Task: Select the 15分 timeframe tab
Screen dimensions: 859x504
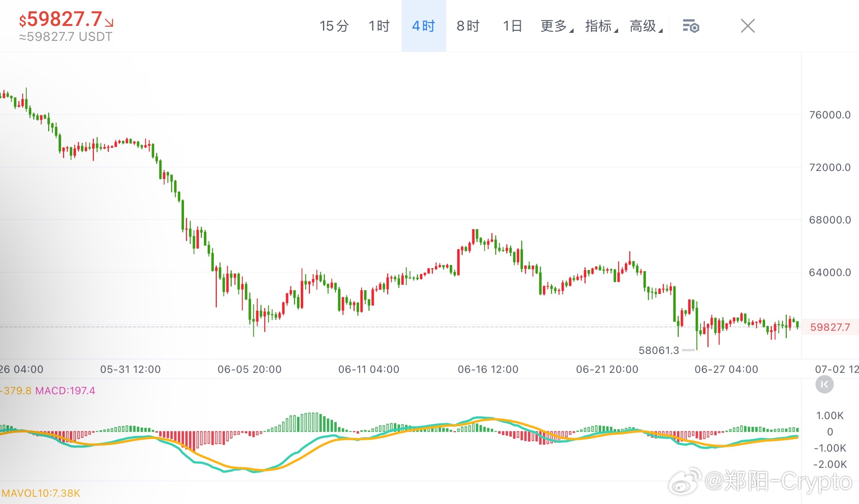Action: coord(334,26)
